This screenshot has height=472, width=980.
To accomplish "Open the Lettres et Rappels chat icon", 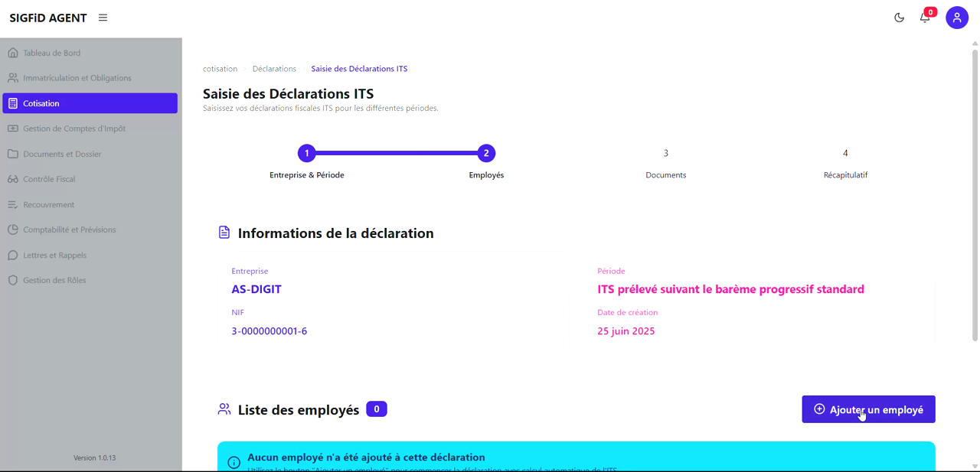I will click(13, 254).
